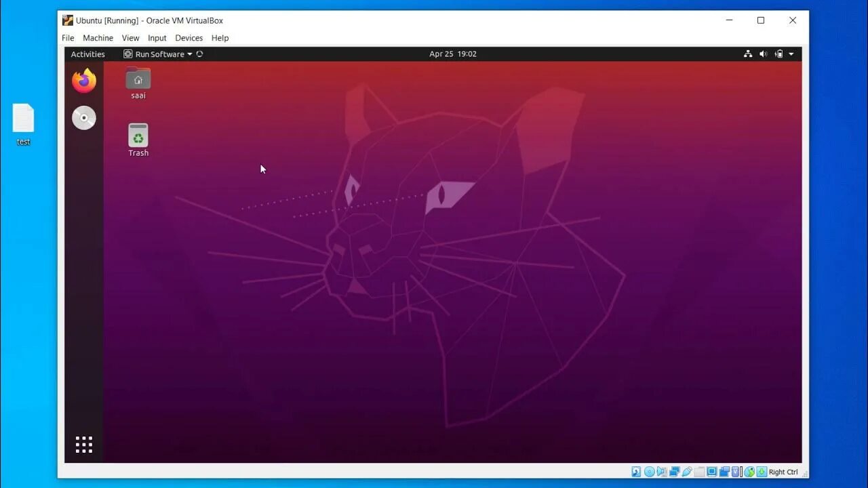Click the CPU virtualization status icon
Viewport: 868px width, 488px height.
736,472
